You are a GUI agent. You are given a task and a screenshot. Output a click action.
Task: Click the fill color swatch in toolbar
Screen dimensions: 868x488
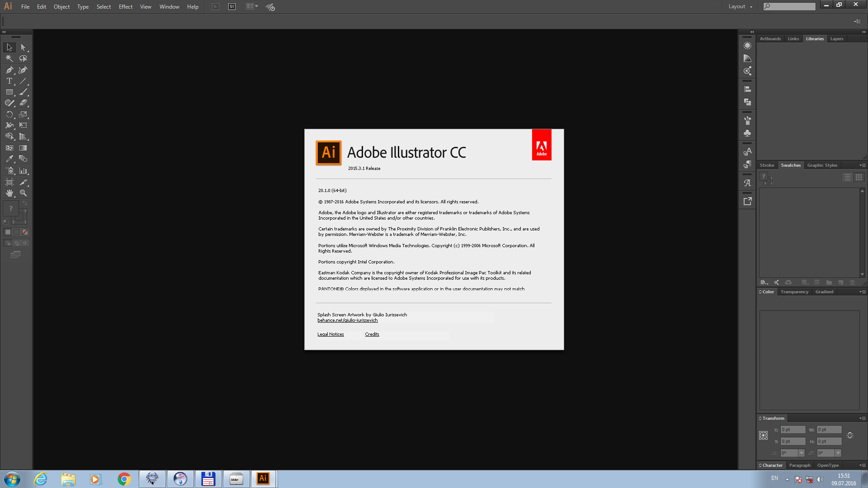click(x=11, y=209)
